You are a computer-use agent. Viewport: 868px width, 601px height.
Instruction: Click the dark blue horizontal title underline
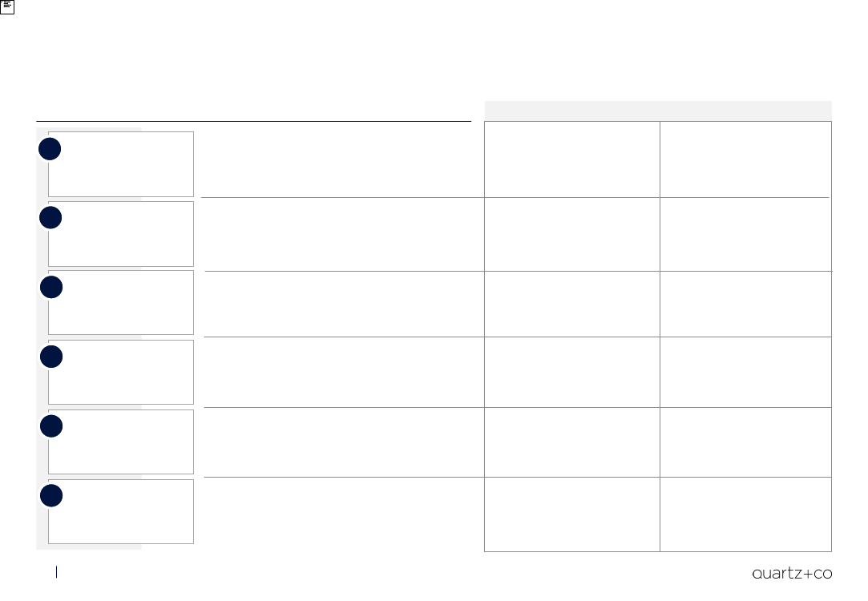coord(253,121)
